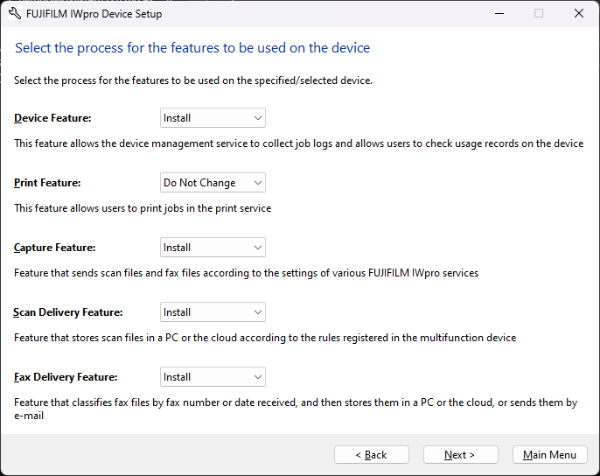
Task: Close the Device Setup window
Action: [x=579, y=13]
